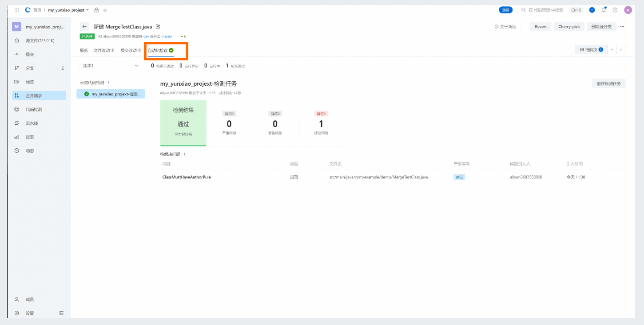The width and height of the screenshot is (644, 325).
Task: Switch to the 文件改动 tab
Action: [104, 51]
